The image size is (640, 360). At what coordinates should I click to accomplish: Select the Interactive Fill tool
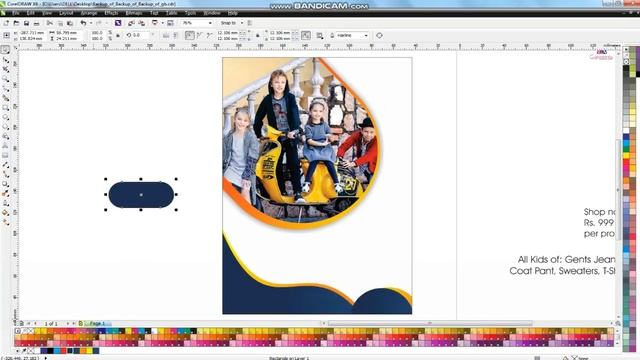pyautogui.click(x=5, y=222)
